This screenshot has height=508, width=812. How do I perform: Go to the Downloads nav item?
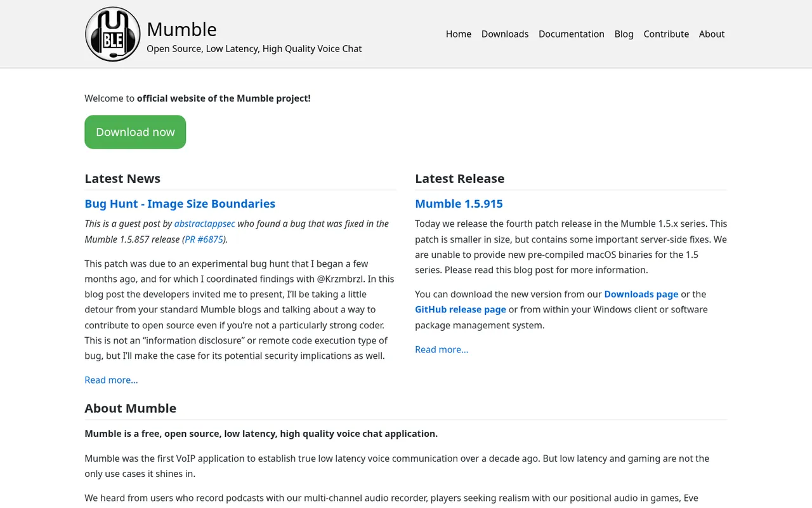coord(505,34)
